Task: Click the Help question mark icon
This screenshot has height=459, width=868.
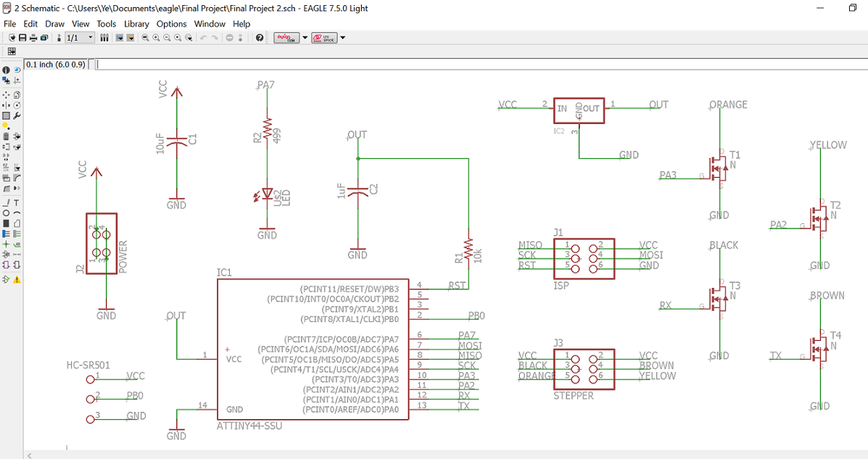Action: [x=260, y=38]
